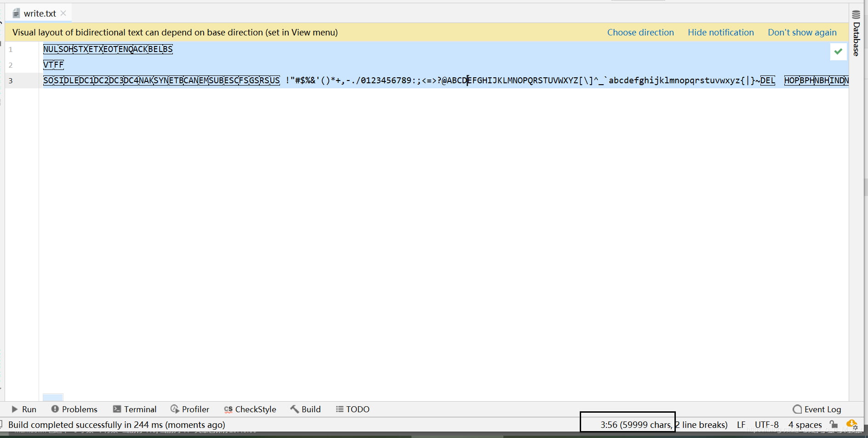Click line number 3 in the gutter
Viewport: 868px width, 438px height.
pos(11,81)
